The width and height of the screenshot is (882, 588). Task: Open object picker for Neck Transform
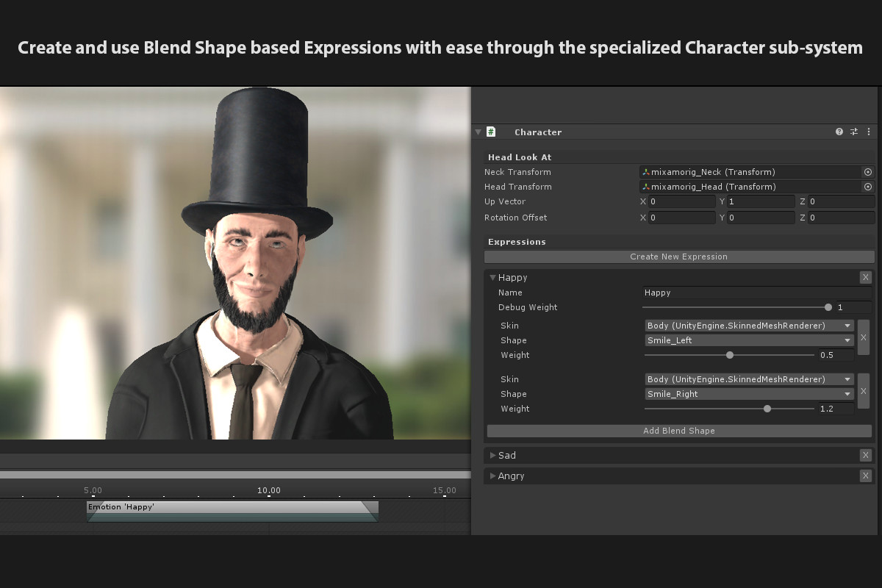click(868, 172)
